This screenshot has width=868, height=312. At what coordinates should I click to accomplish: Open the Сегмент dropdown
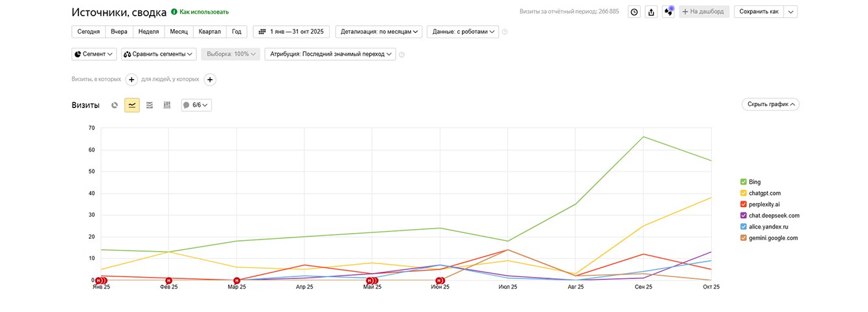coord(94,54)
